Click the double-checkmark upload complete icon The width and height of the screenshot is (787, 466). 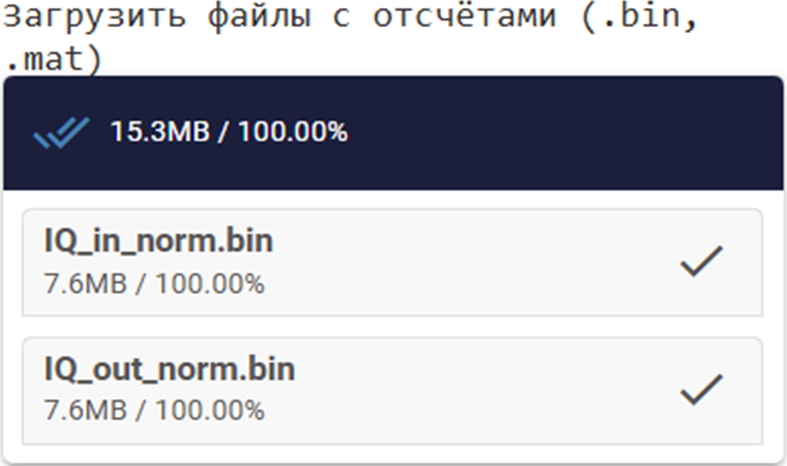click(x=61, y=133)
